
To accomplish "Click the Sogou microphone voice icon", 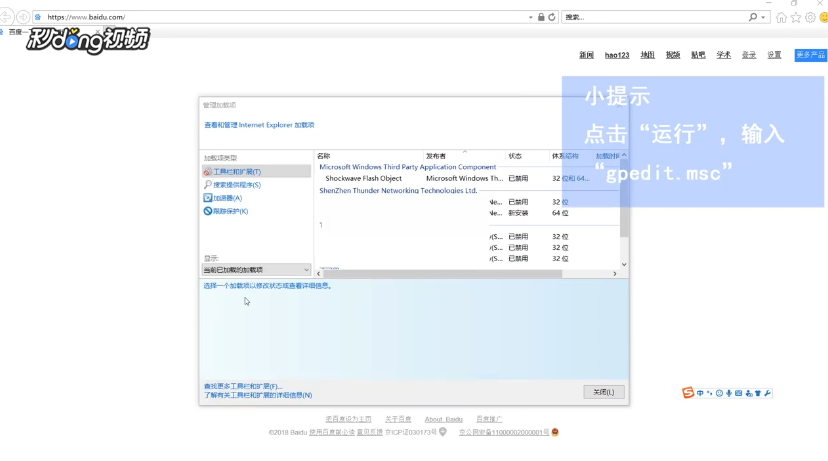I will click(x=729, y=393).
